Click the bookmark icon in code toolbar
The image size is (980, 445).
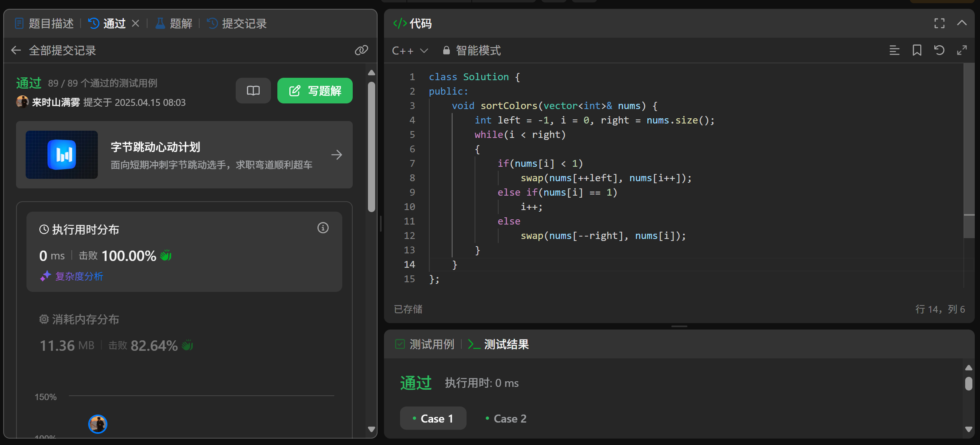(917, 50)
